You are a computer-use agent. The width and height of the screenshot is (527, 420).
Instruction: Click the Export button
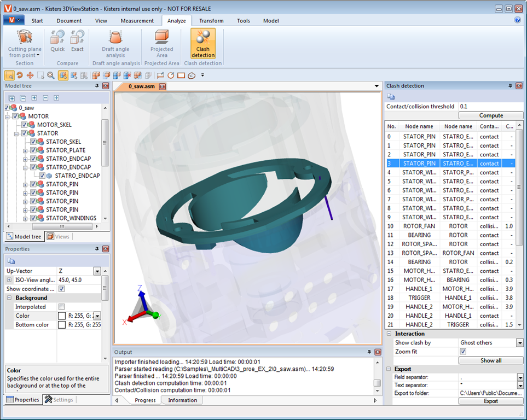click(491, 401)
